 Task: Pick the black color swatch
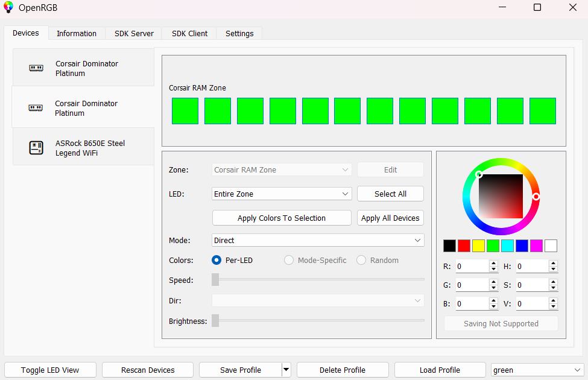point(450,245)
